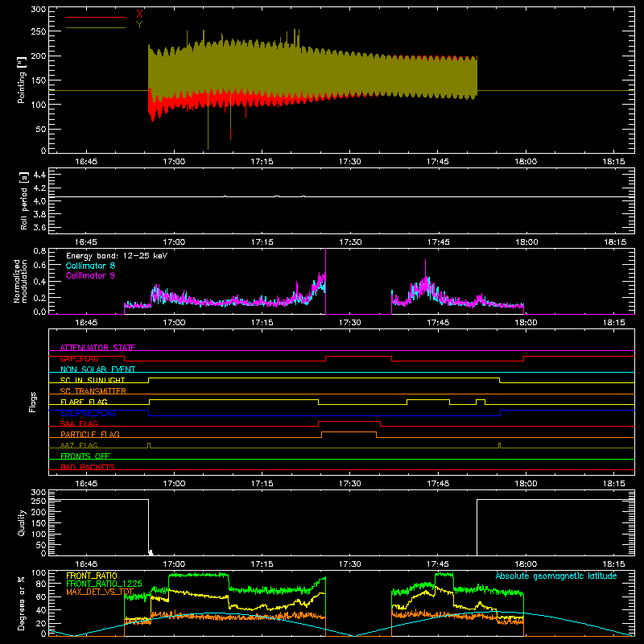Click the red X legend label
This screenshot has height=644, width=644.
click(x=139, y=14)
